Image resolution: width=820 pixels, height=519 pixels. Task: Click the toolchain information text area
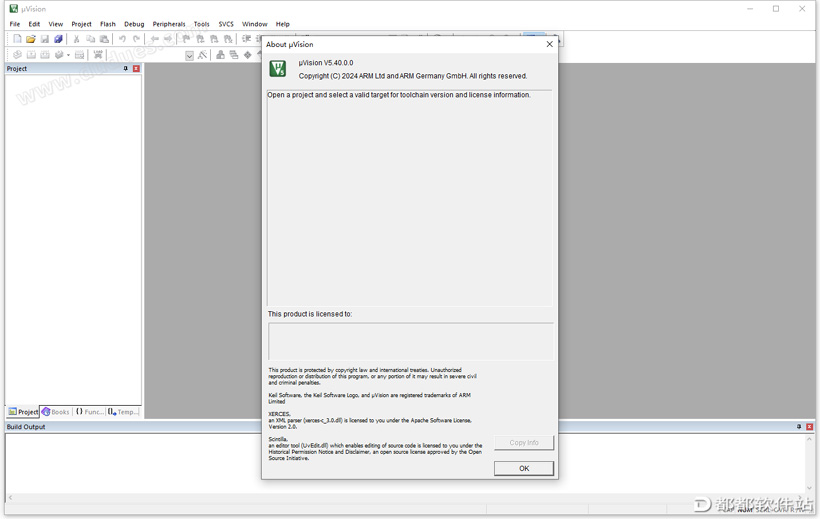click(409, 198)
